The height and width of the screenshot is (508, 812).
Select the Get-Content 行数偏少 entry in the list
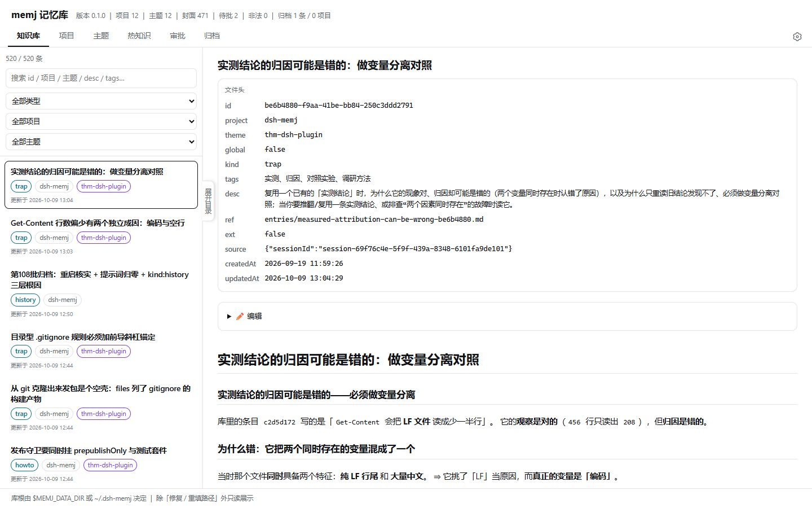coord(101,237)
